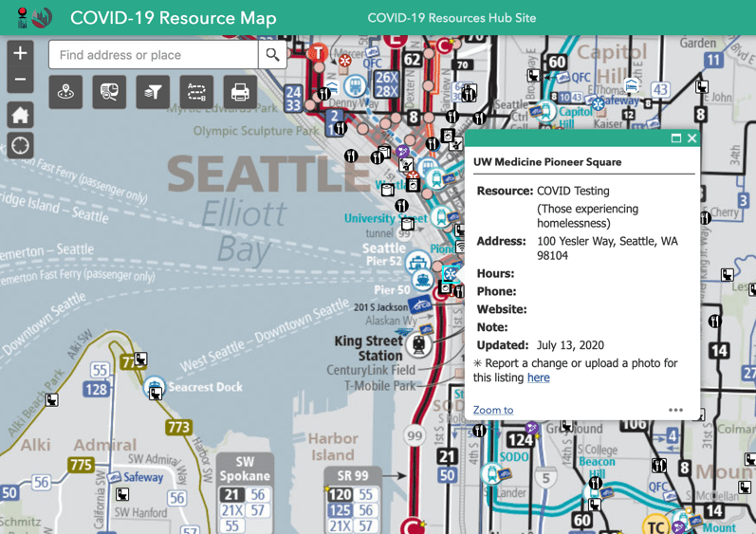Image resolution: width=756 pixels, height=534 pixels.
Task: Click in the Find address search field
Action: (x=153, y=55)
